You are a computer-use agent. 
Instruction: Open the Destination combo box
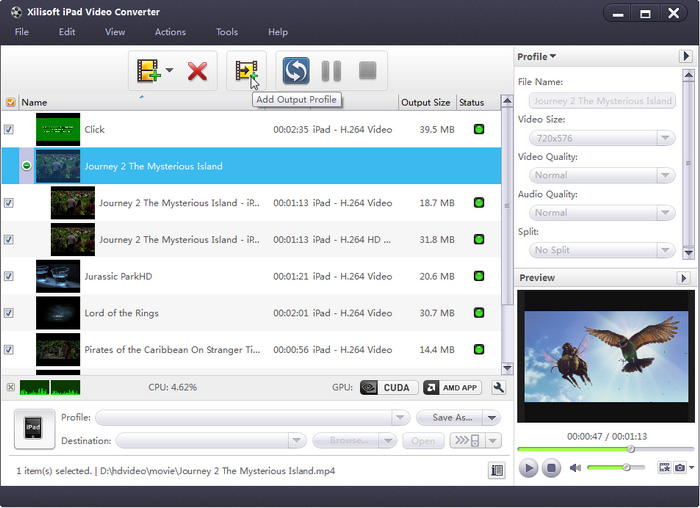coord(211,441)
